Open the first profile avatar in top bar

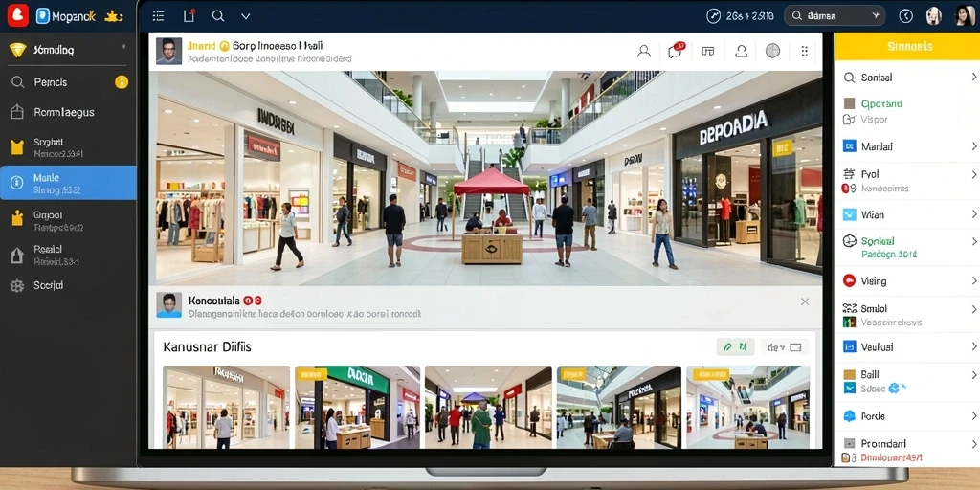coord(934,16)
